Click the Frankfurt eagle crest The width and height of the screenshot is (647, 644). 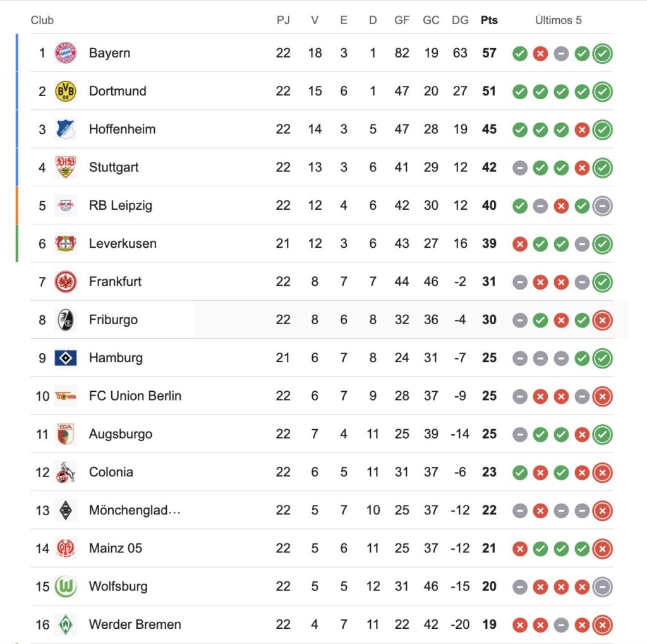click(66, 282)
